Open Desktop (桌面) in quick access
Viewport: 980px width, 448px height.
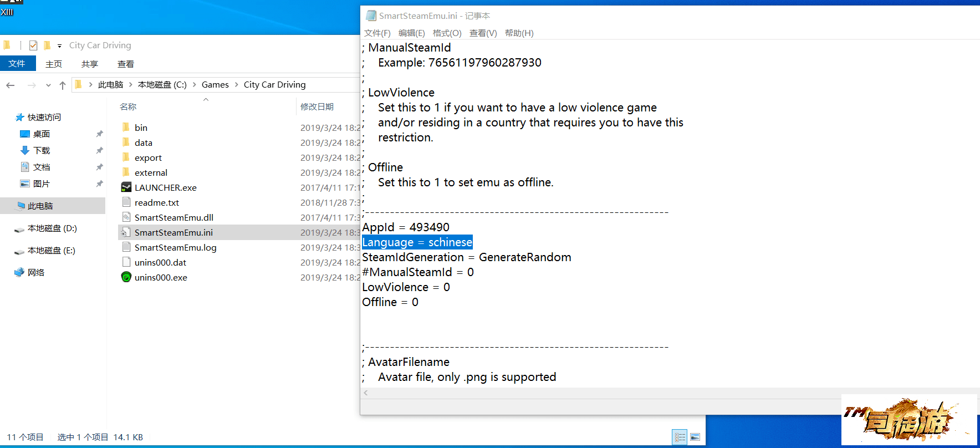[42, 134]
